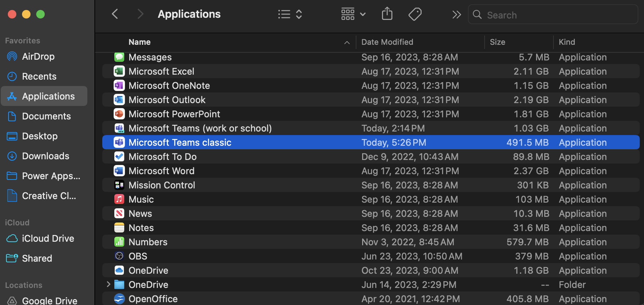Click the 405.8 MB size value
The width and height of the screenshot is (644, 305).
(528, 299)
